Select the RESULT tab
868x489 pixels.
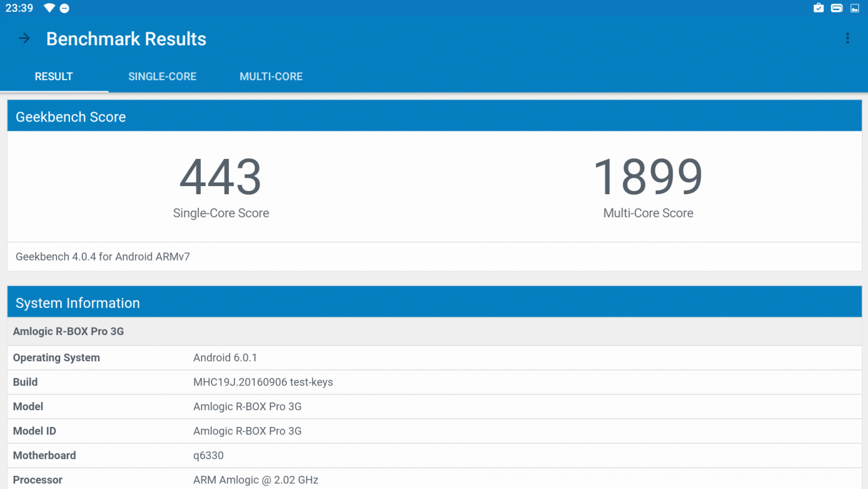point(54,76)
